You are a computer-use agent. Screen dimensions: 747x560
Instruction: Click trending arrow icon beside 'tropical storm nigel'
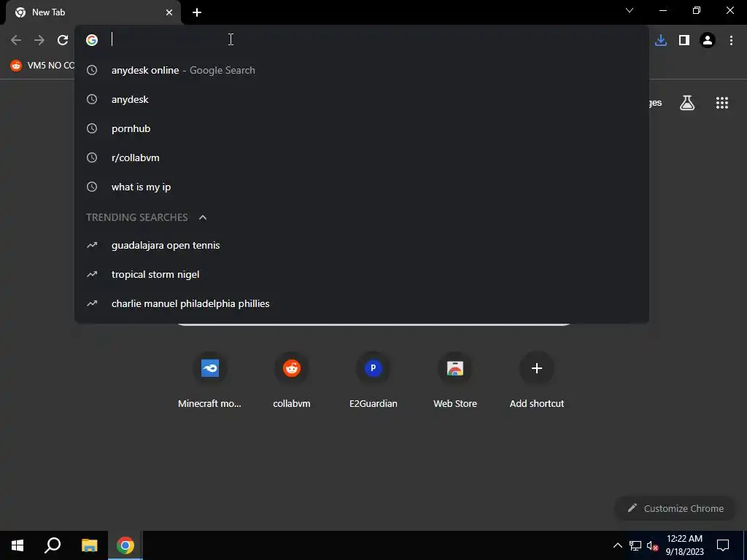click(92, 274)
